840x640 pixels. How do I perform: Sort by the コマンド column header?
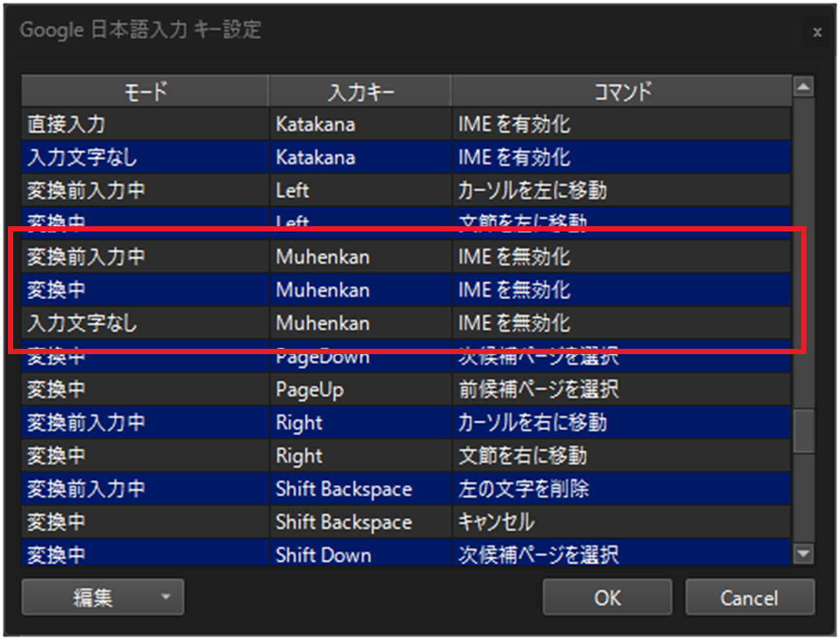621,92
